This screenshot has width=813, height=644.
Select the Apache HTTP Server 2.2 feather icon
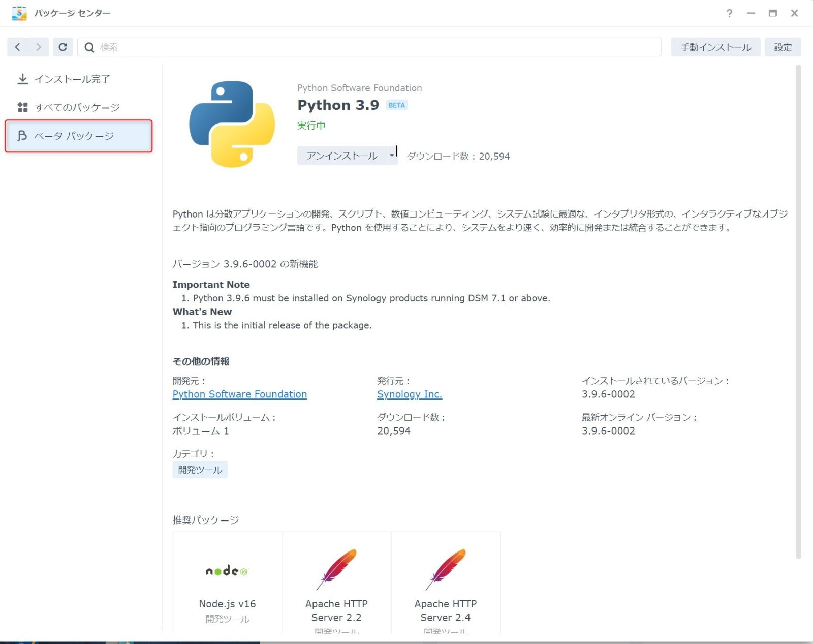336,569
